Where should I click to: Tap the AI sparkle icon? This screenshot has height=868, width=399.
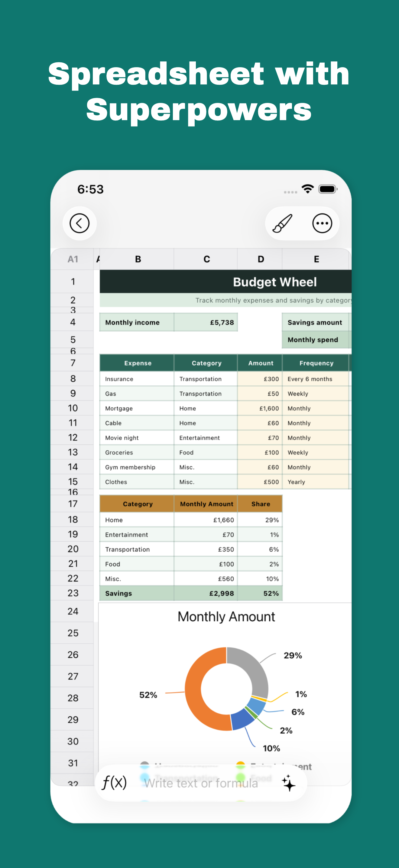[288, 782]
